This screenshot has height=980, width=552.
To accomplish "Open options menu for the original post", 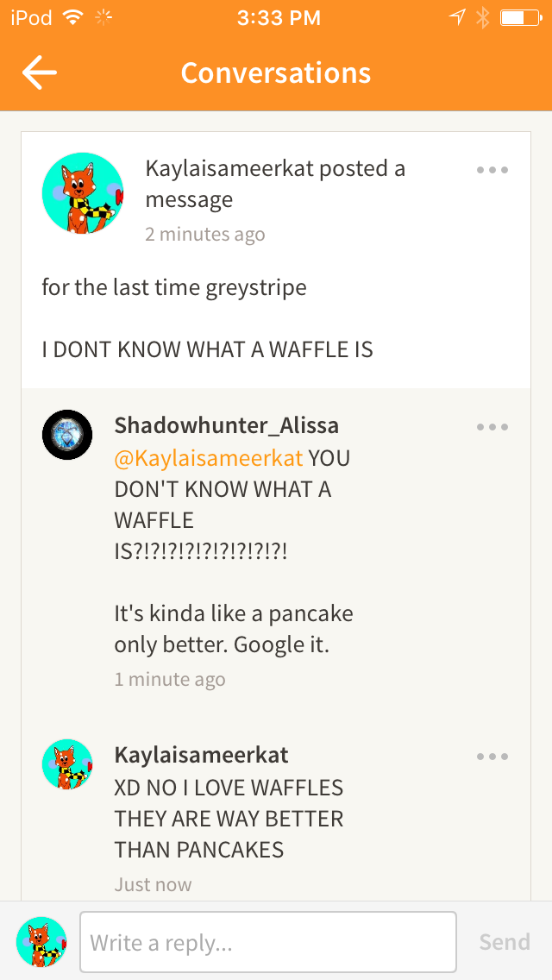I will [x=492, y=170].
